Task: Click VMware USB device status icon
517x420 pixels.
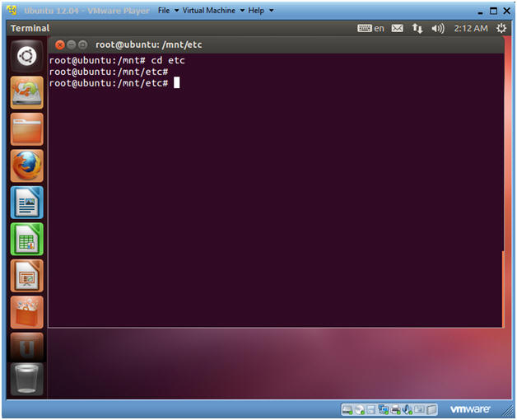Action: click(420, 409)
